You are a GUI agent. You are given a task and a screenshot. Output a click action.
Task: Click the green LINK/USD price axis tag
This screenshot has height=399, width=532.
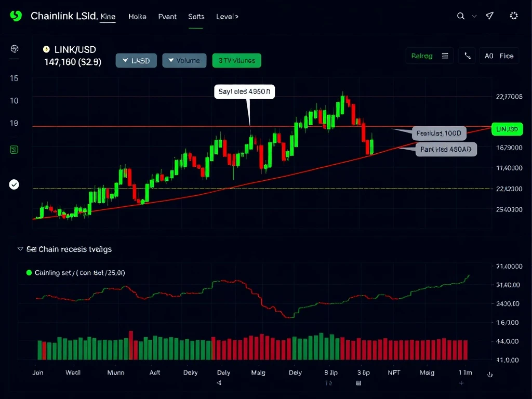(x=507, y=129)
